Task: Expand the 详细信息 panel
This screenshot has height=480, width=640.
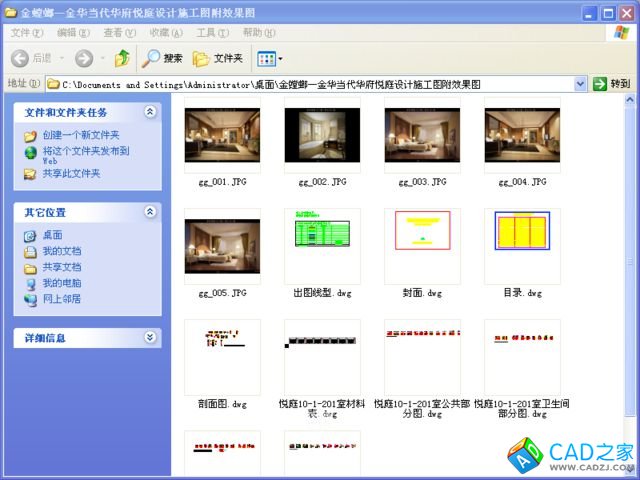Action: click(150, 338)
